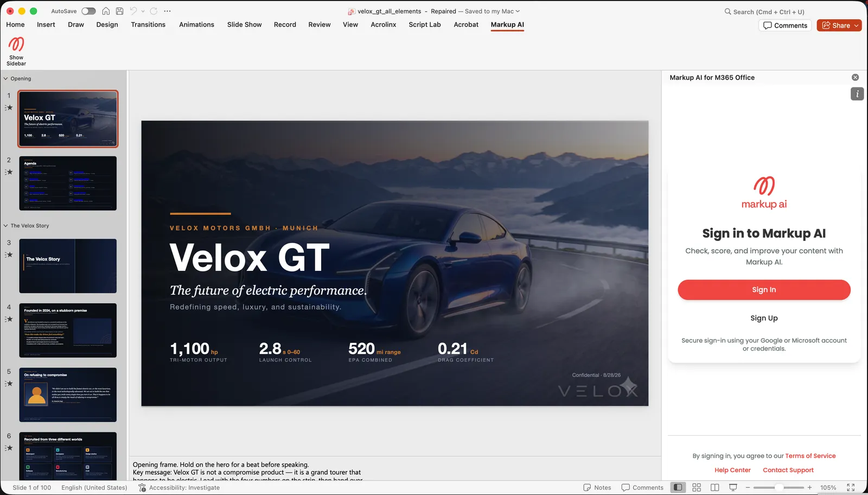Click the Contact Support link

coord(788,470)
